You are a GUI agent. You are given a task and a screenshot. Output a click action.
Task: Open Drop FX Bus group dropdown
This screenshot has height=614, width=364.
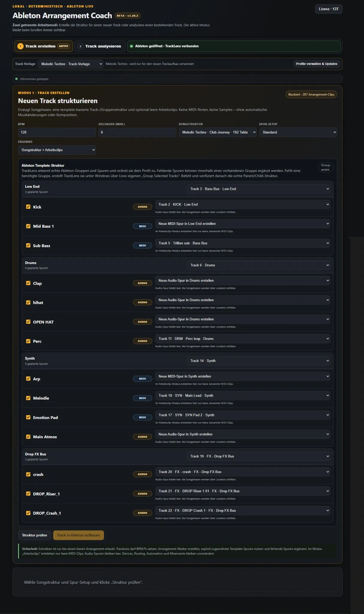(x=259, y=457)
